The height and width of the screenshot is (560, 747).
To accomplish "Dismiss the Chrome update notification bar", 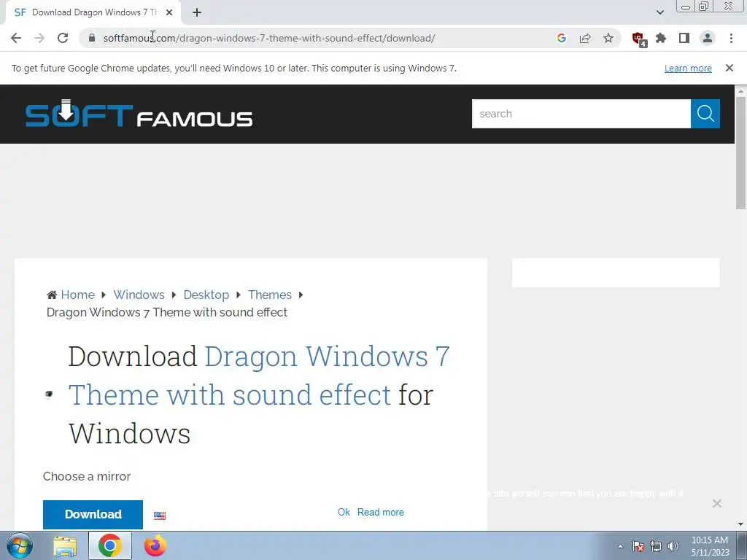I will tap(729, 68).
